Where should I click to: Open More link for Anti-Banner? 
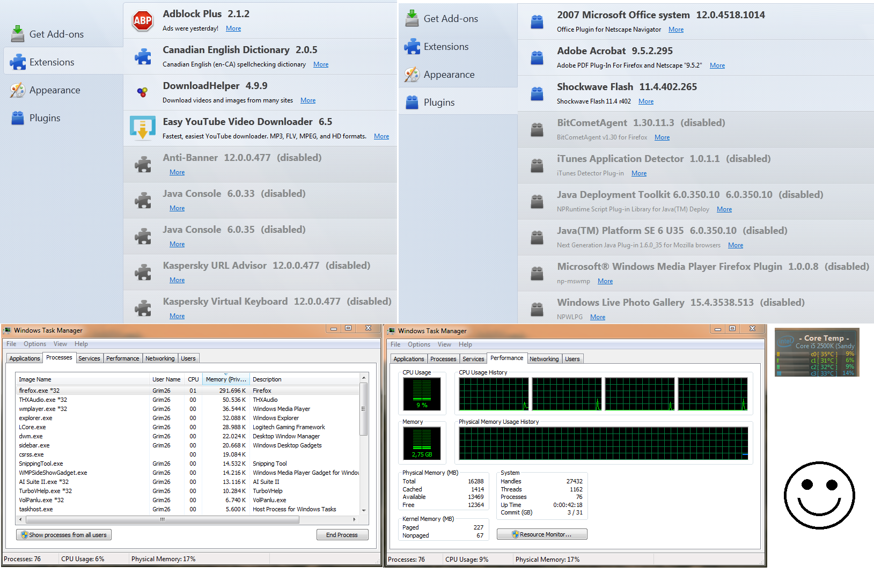click(177, 172)
